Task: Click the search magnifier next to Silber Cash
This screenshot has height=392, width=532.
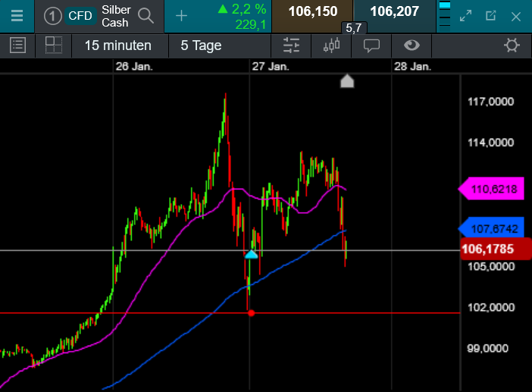Action: [x=146, y=15]
